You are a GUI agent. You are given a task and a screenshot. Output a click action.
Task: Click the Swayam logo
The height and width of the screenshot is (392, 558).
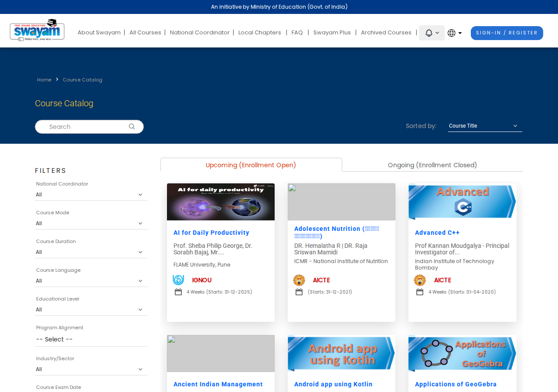pos(37,30)
